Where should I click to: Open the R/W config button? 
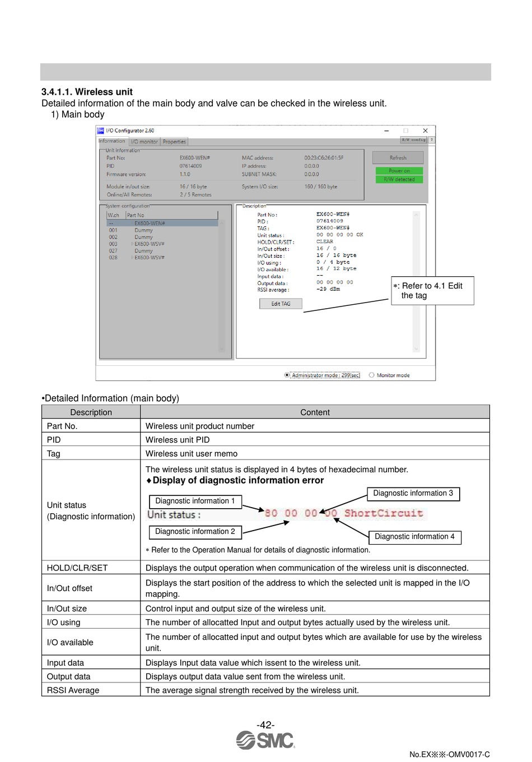point(414,140)
